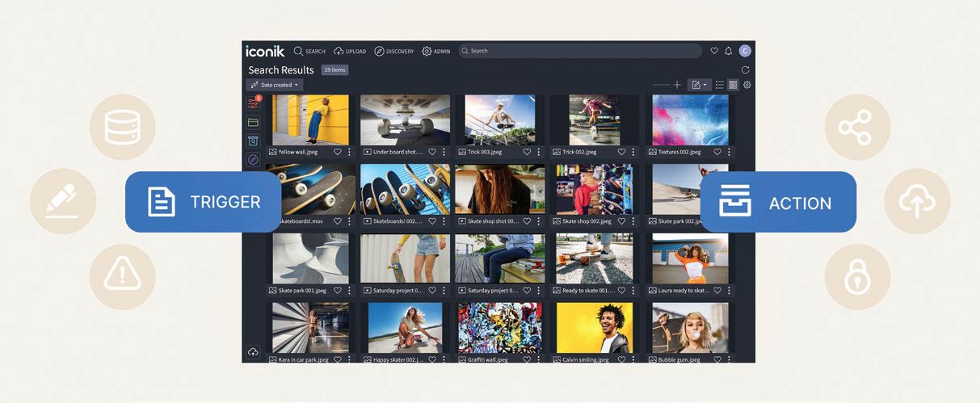Toggle favorite on Trick 003.jpeg
This screenshot has width=980, height=403.
click(x=527, y=152)
